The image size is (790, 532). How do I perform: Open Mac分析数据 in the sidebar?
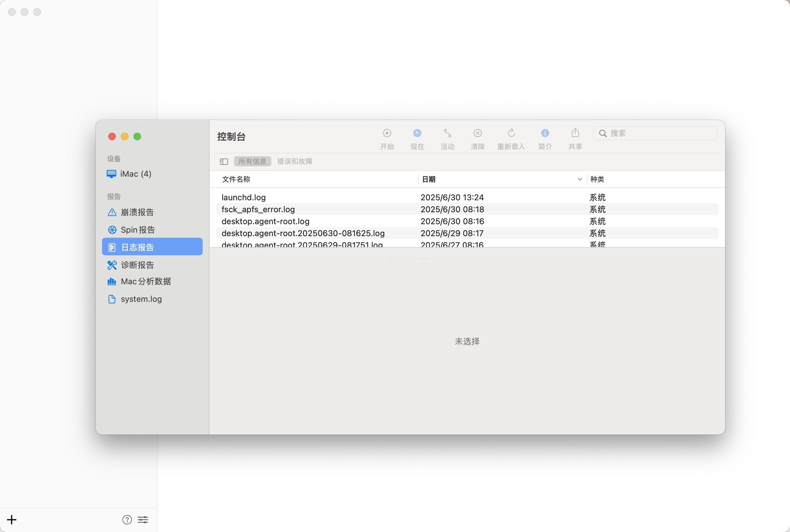point(152,282)
